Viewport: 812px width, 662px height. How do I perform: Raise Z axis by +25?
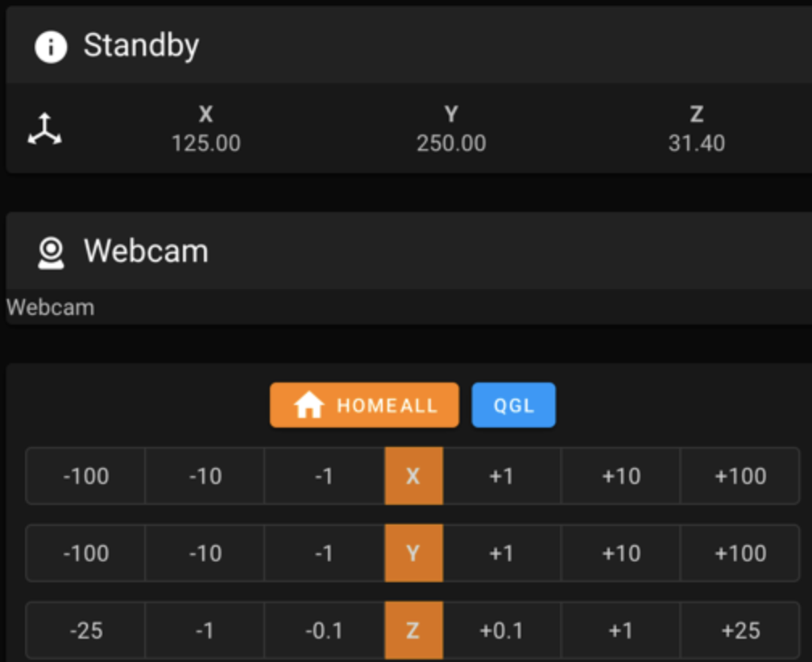pyautogui.click(x=740, y=631)
